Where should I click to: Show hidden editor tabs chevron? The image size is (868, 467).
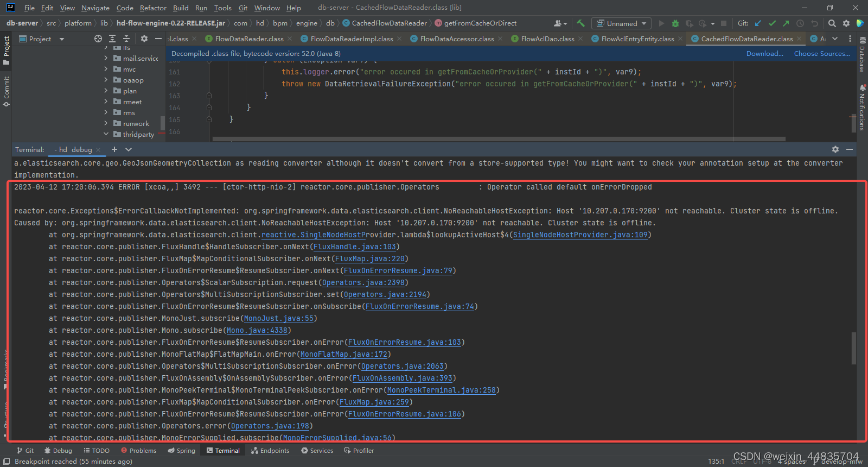[835, 39]
